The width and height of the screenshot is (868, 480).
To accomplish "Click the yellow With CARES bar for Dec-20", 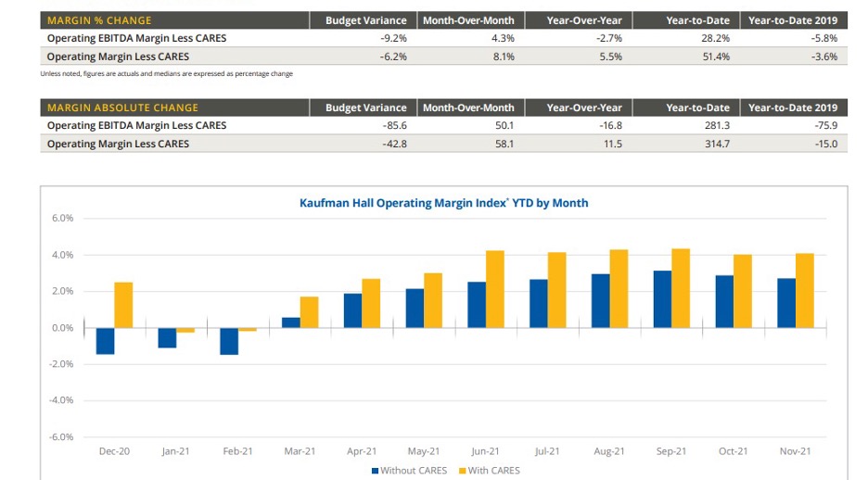I will pyautogui.click(x=123, y=305).
